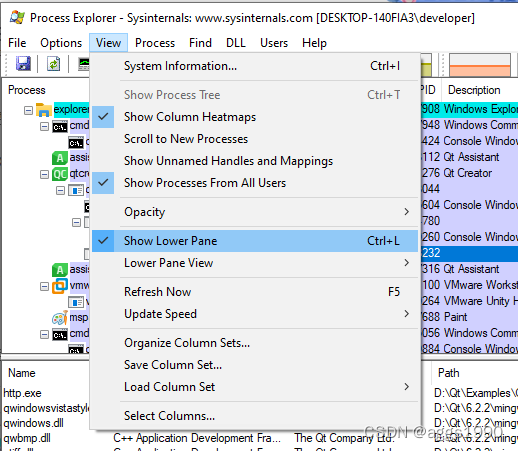Viewport: 518px width, 451px height.
Task: Click the explorer folder icon in process tree
Action: tap(44, 110)
